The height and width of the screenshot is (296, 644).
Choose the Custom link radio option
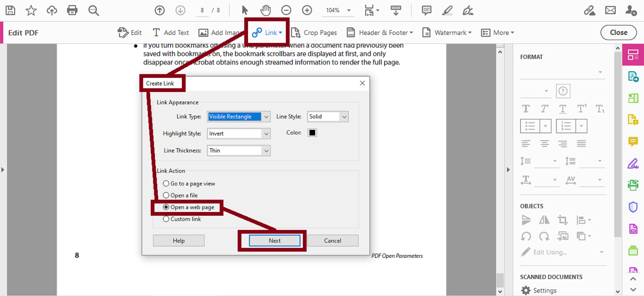point(166,219)
